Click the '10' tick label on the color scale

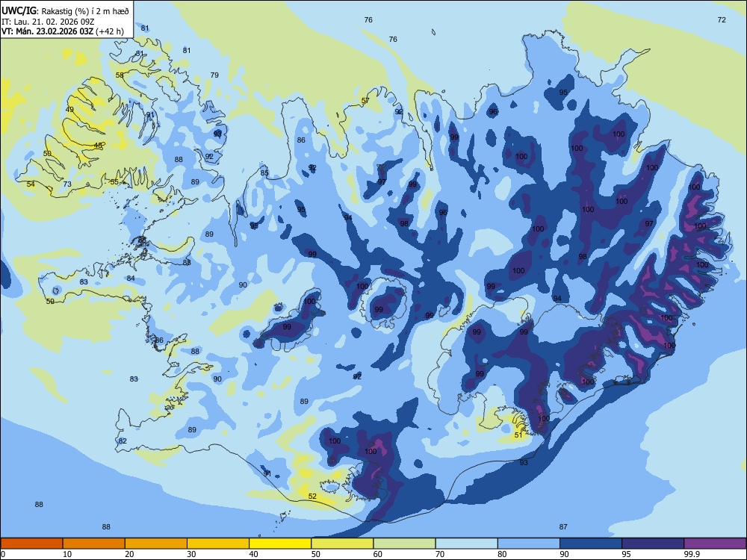(x=67, y=554)
